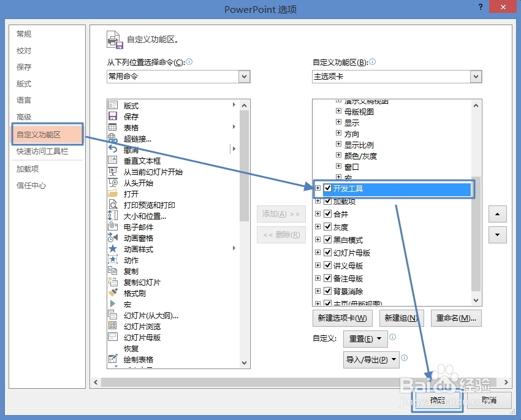Open the 常用命令 command source dropdown
The image size is (521, 420).
pyautogui.click(x=244, y=77)
